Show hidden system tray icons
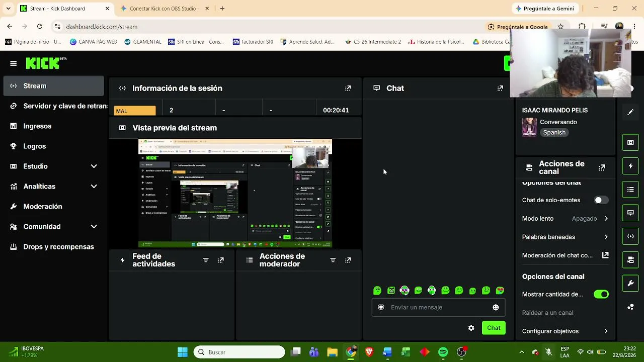Screen dimensions: 644x362 (521, 352)
